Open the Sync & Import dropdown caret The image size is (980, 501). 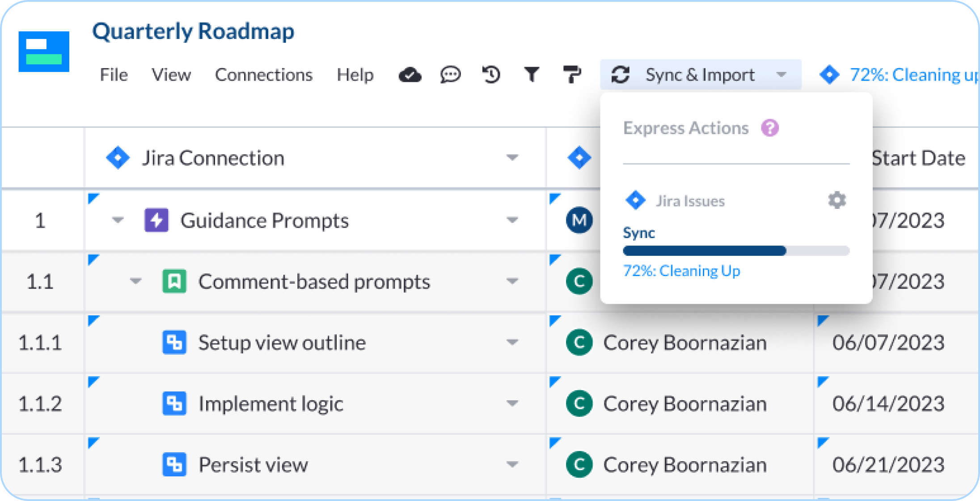(781, 75)
